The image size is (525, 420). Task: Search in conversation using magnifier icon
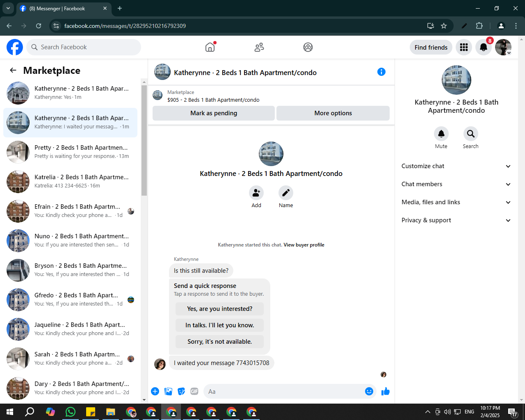click(x=471, y=134)
